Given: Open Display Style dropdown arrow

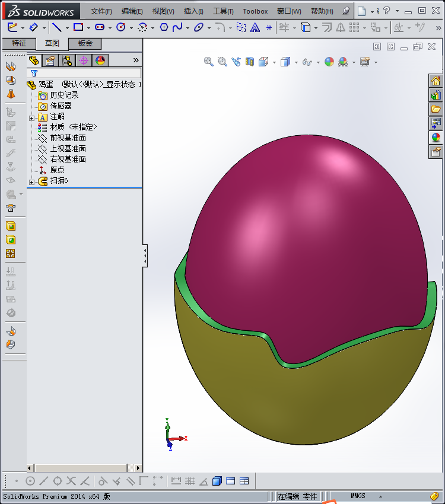Looking at the screenshot, I should pos(296,62).
